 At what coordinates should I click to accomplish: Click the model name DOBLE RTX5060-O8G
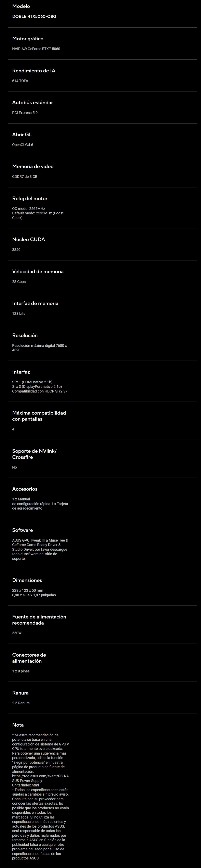click(34, 16)
